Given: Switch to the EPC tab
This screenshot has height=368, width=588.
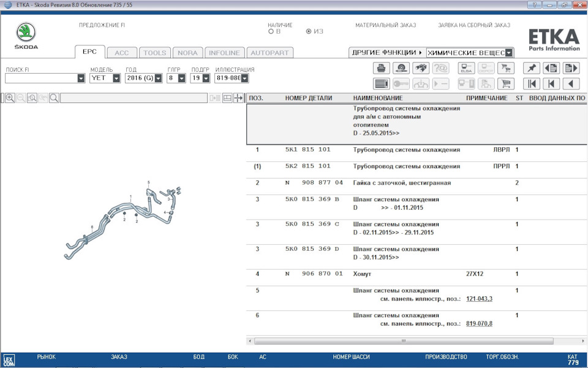Looking at the screenshot, I should pyautogui.click(x=89, y=52).
